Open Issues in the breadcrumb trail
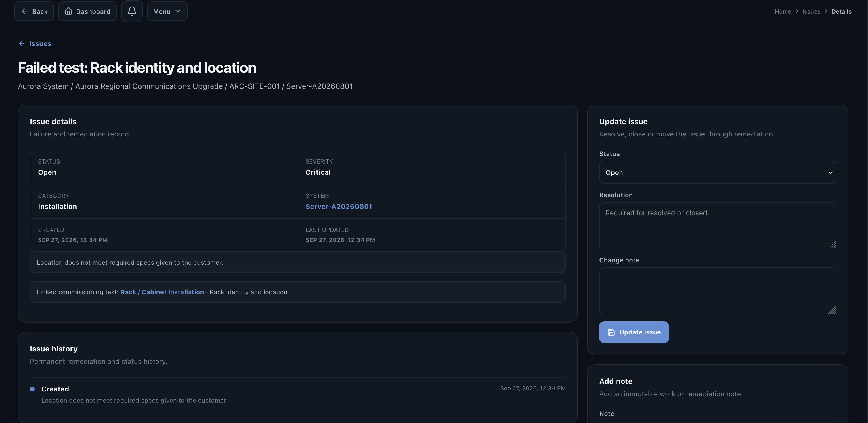868x423 pixels. (x=811, y=11)
